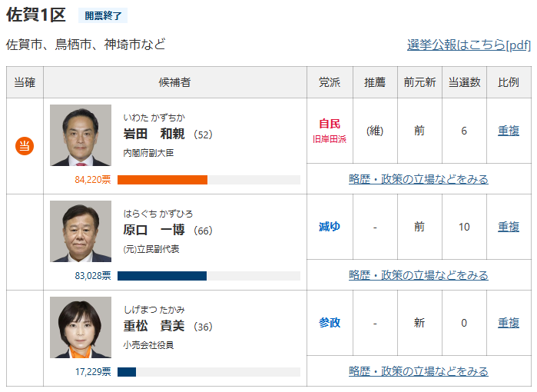The height and width of the screenshot is (392, 537).
Task: Click the reading はらぐち かずひろ
Action: (158, 214)
